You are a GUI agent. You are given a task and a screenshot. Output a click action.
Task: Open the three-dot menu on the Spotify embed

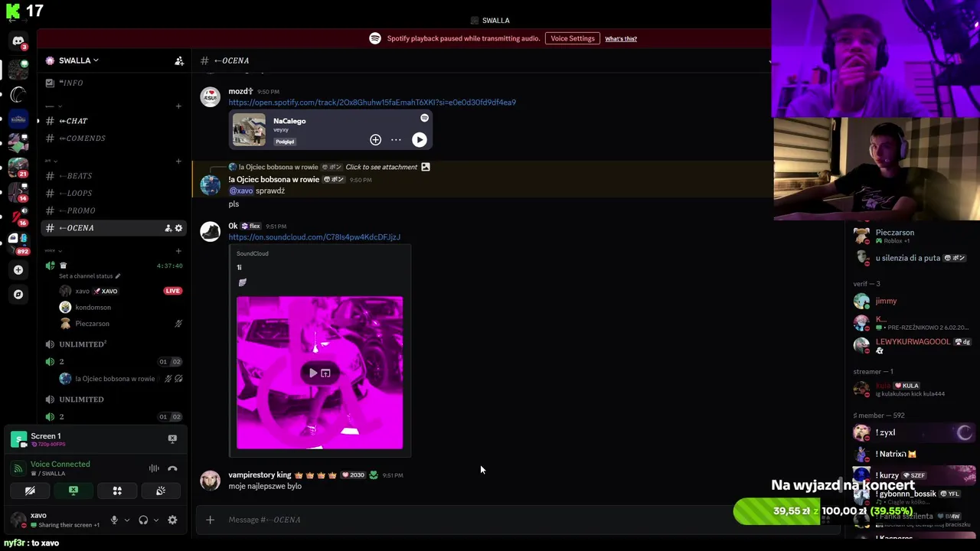coord(396,140)
